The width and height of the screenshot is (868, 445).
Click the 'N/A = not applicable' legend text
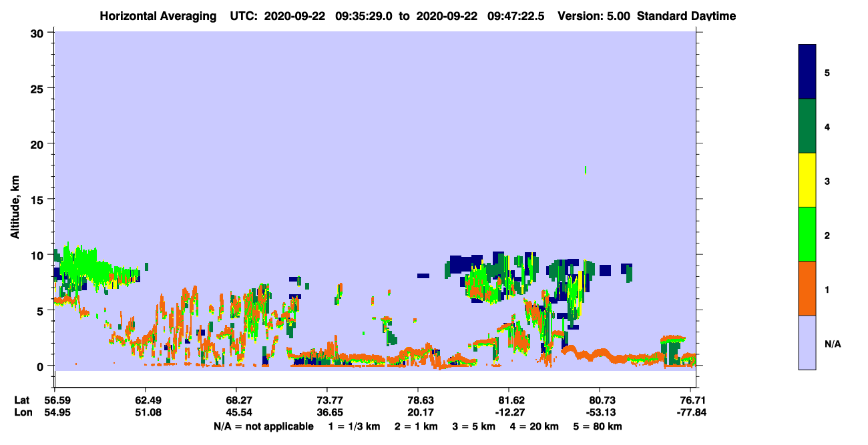263,426
